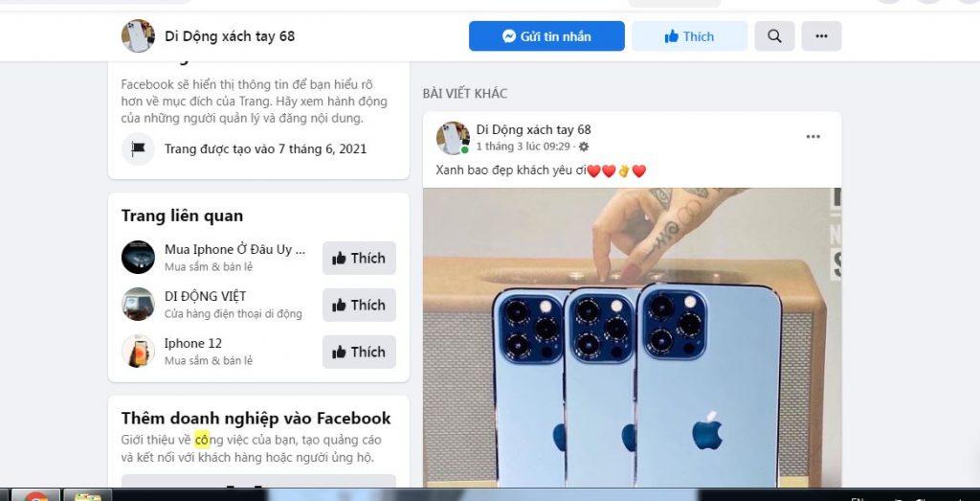980x501 pixels.
Task: Like the DI ĐỘNG VIỆT page
Action: click(x=360, y=305)
